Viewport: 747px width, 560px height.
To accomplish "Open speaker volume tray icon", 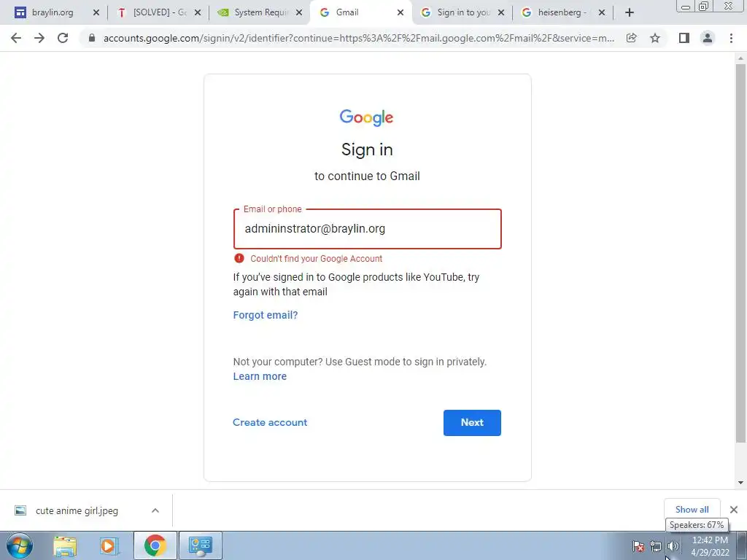I will pos(673,546).
